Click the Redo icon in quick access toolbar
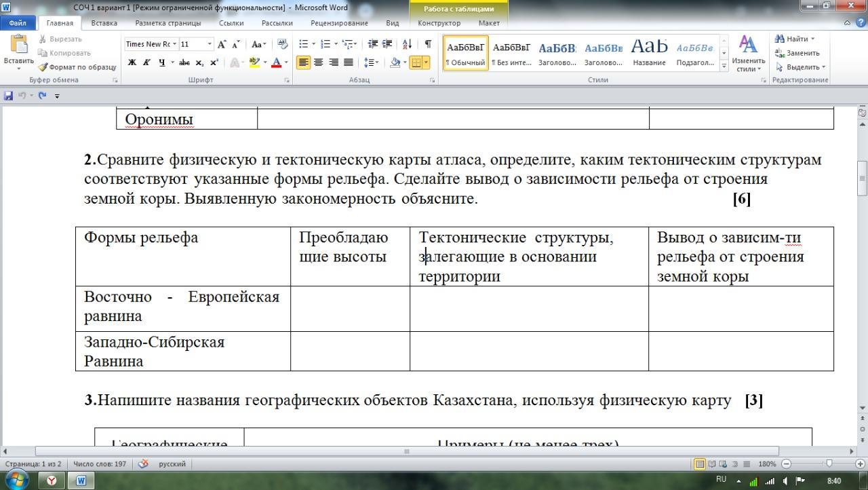The width and height of the screenshot is (868, 490). click(x=42, y=96)
